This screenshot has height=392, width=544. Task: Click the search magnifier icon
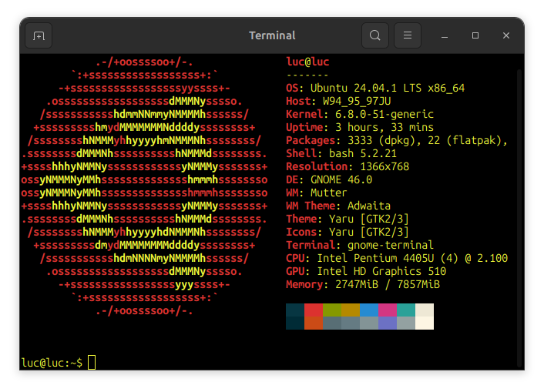374,35
